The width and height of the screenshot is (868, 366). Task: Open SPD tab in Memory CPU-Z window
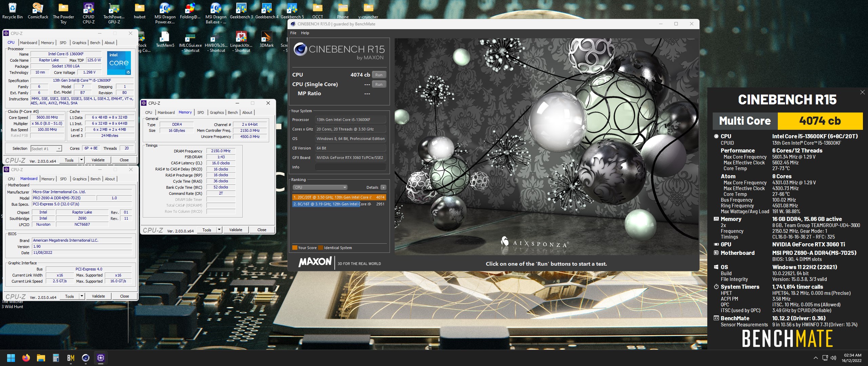click(201, 113)
